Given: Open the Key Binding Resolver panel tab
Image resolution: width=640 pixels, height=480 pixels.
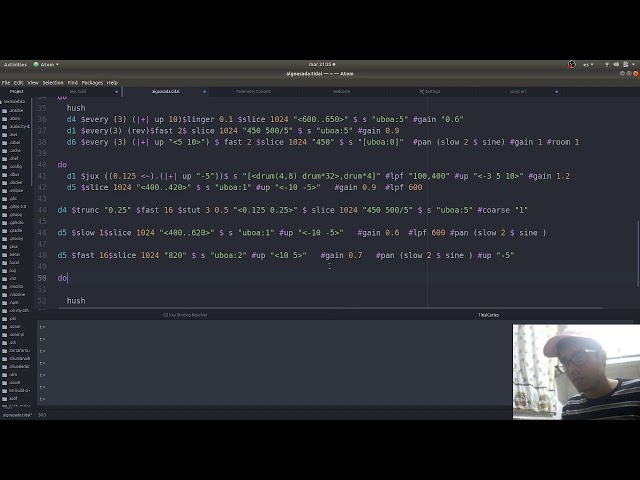Looking at the screenshot, I should pos(186,315).
